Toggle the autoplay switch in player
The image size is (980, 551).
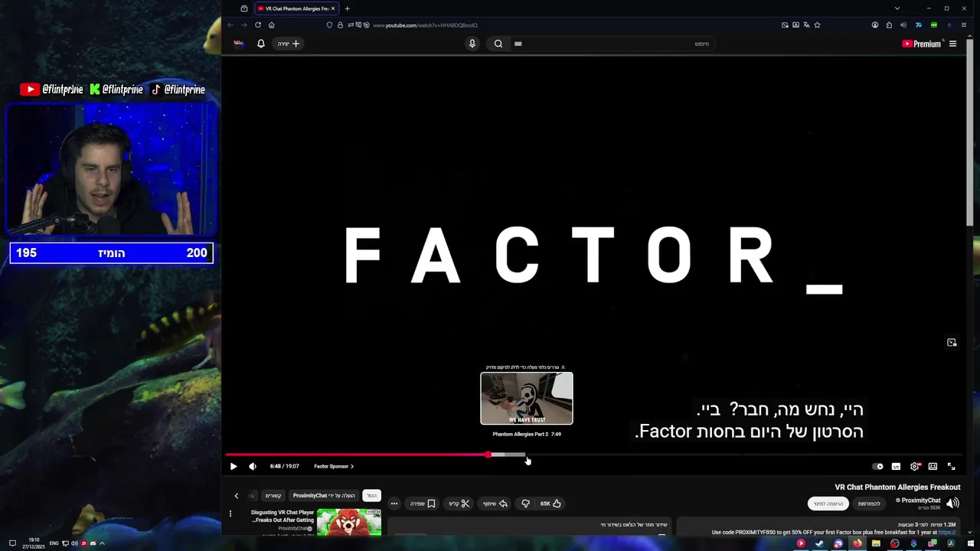[x=877, y=466]
